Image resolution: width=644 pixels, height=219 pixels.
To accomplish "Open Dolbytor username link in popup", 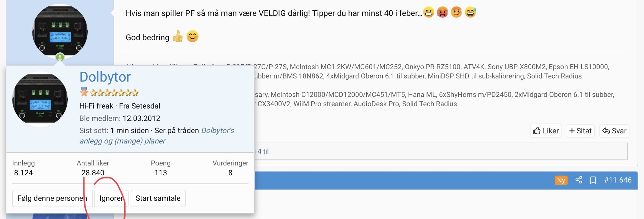I will pyautogui.click(x=105, y=77).
